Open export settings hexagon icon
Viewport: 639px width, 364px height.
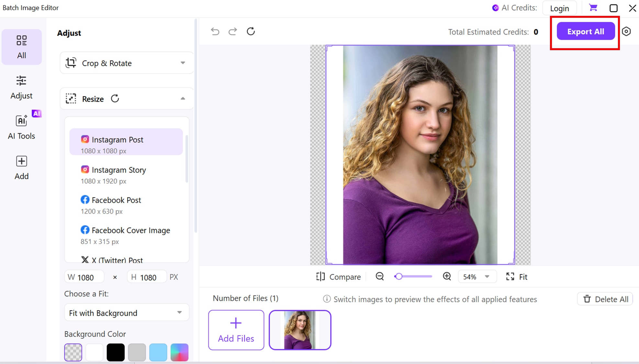pos(626,31)
